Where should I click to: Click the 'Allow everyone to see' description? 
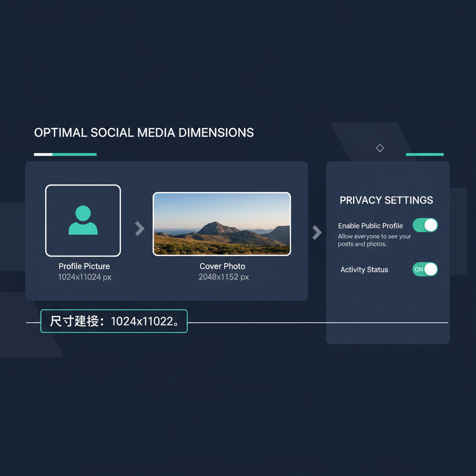[x=374, y=240]
